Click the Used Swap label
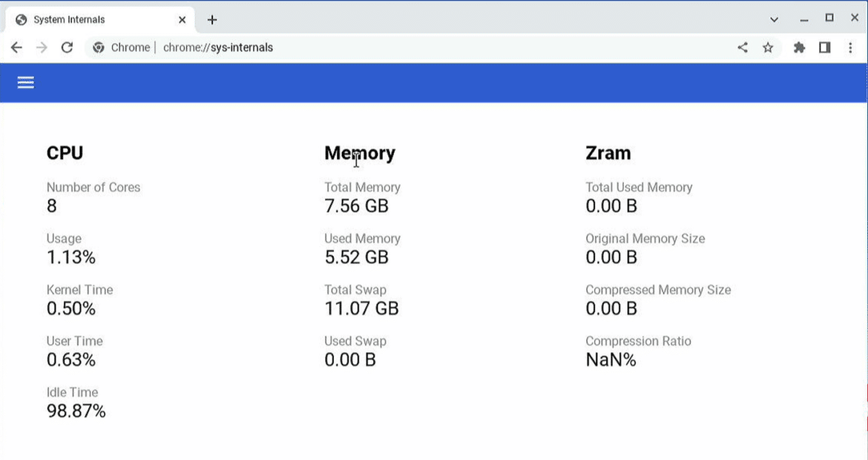Screen dimensions: 868x460 click(x=355, y=341)
